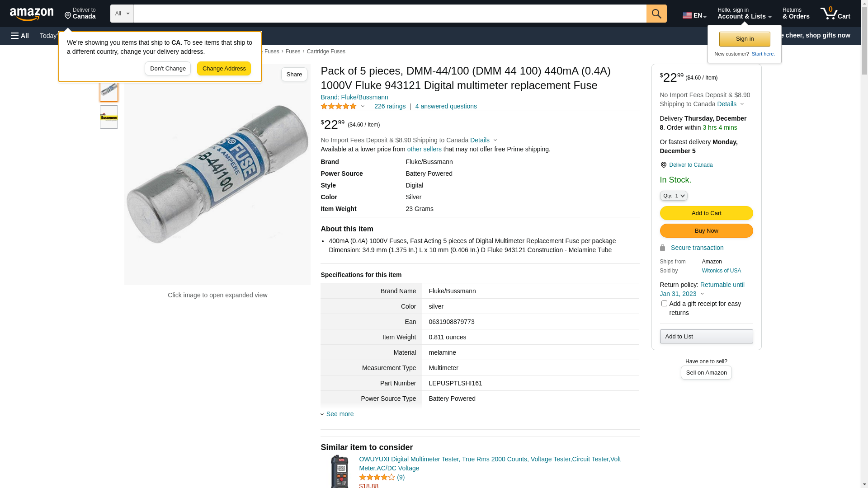Select the Bussmann logo thumbnail
Image resolution: width=868 pixels, height=488 pixels.
(109, 117)
